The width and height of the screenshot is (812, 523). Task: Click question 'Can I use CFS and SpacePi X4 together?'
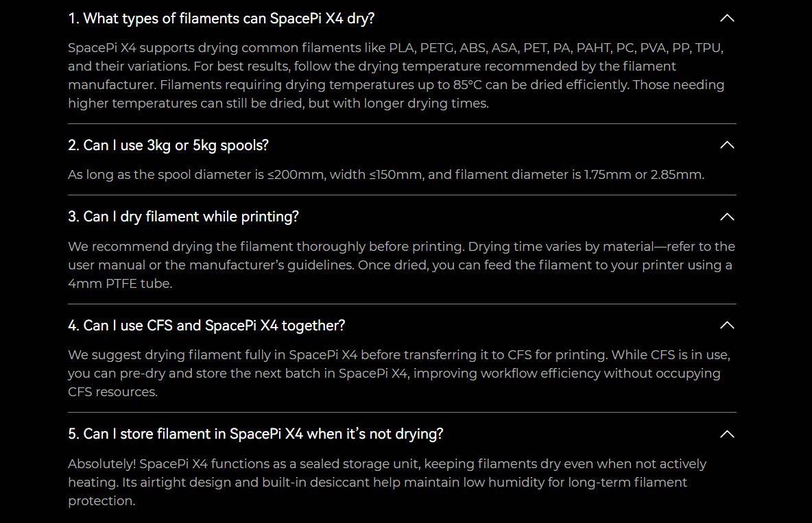coord(206,326)
